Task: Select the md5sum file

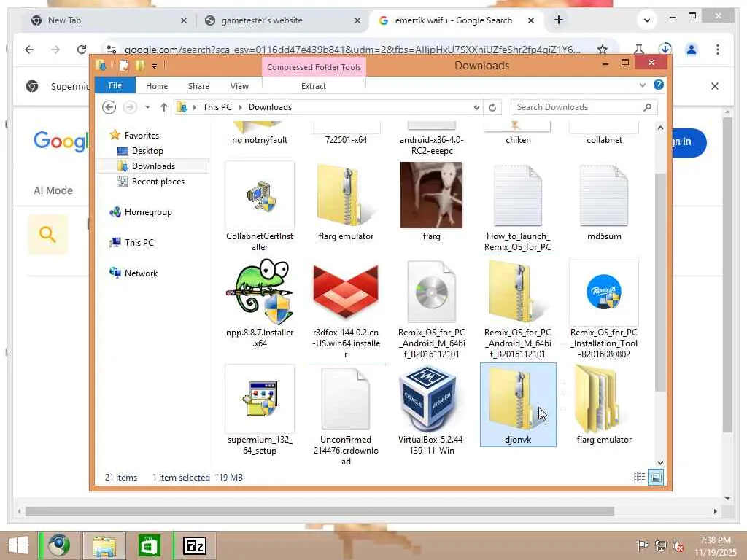Action: click(x=604, y=195)
